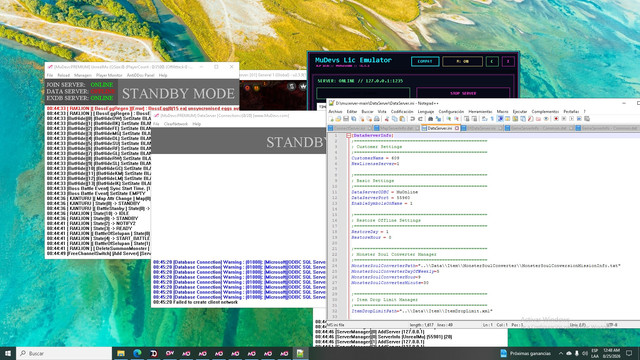Click 'RestoreDay = 1' line in editor
The width and height of the screenshot is (640, 360).
click(x=370, y=231)
